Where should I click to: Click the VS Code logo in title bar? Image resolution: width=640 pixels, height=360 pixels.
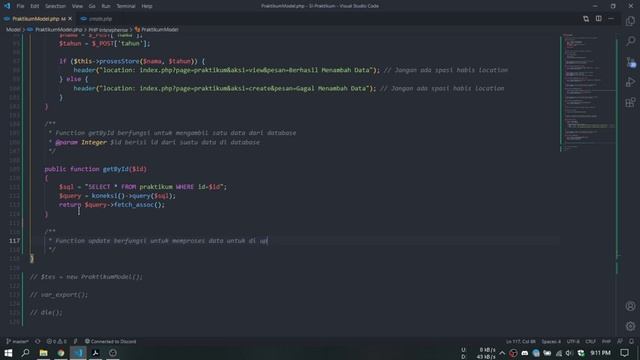[x=7, y=6]
